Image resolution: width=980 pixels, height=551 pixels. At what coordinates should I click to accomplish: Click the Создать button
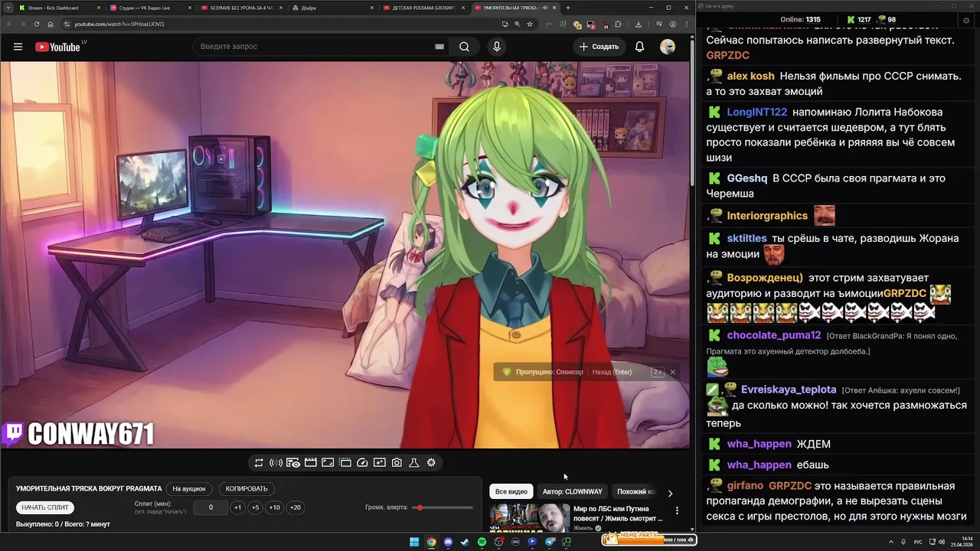(599, 47)
